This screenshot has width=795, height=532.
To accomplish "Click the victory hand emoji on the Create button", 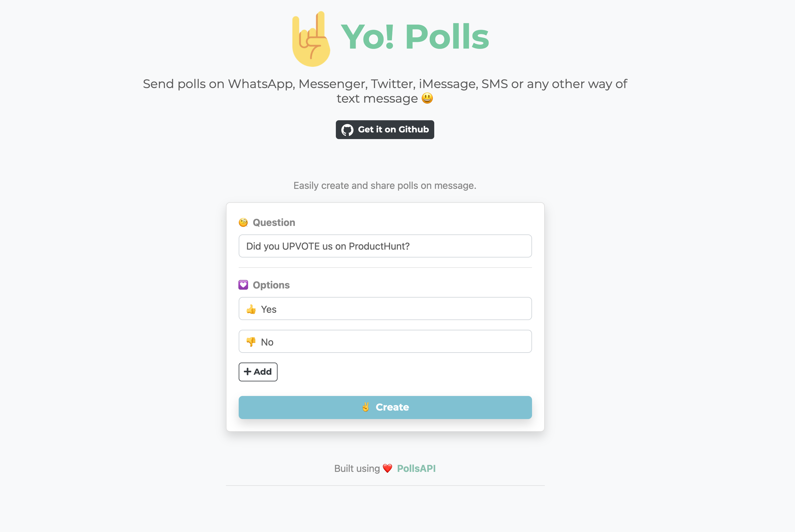I will click(x=365, y=407).
